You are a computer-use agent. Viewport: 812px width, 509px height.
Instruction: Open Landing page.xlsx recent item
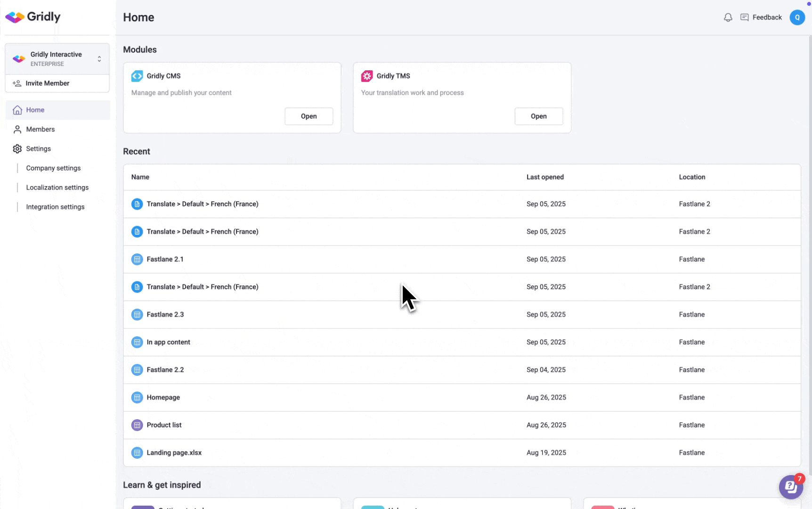462,453
